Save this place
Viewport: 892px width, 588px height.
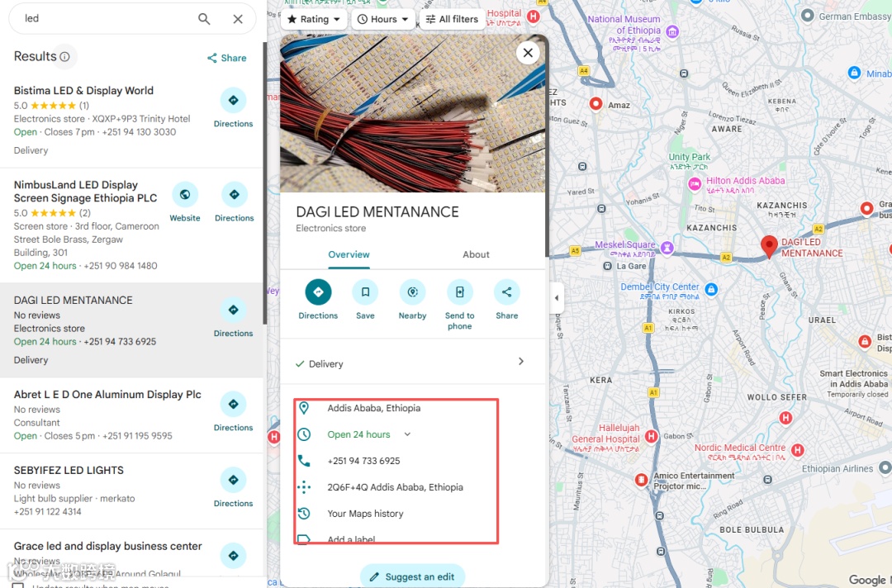(x=365, y=300)
